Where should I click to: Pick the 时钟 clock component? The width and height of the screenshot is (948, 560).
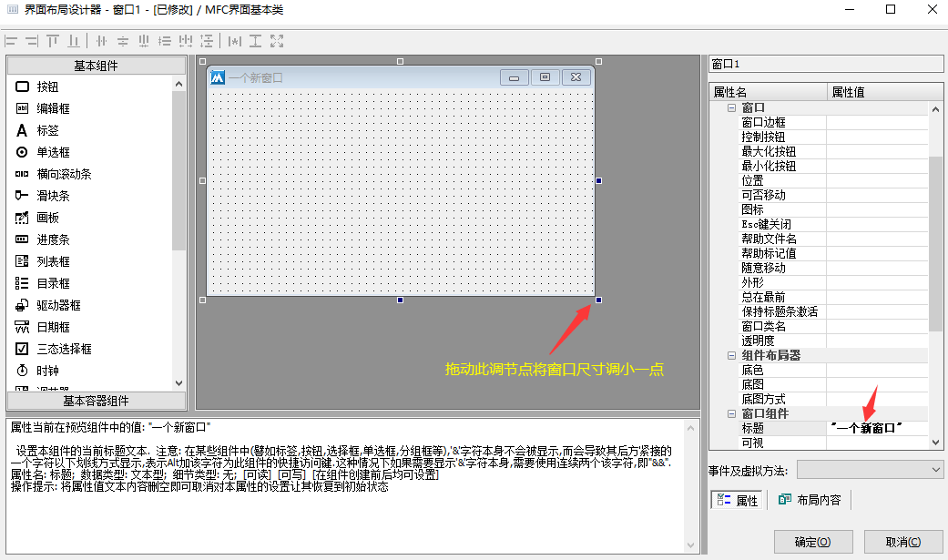tap(47, 371)
